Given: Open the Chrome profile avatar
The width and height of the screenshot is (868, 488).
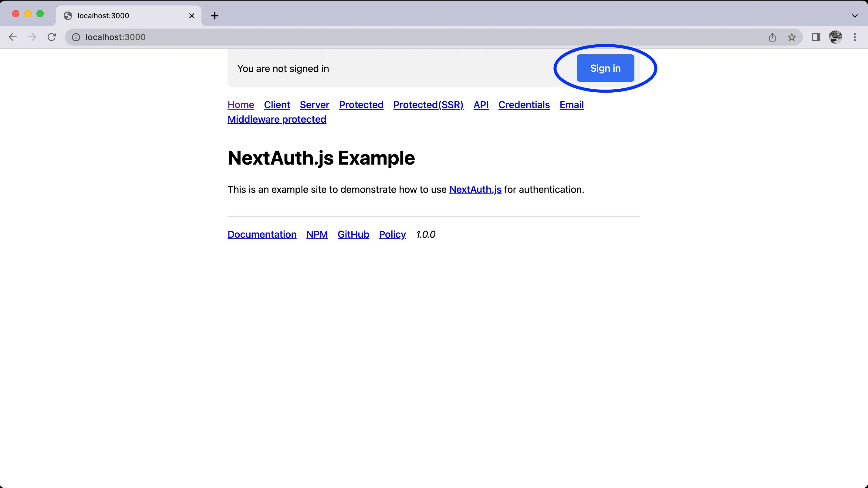Looking at the screenshot, I should pyautogui.click(x=835, y=37).
